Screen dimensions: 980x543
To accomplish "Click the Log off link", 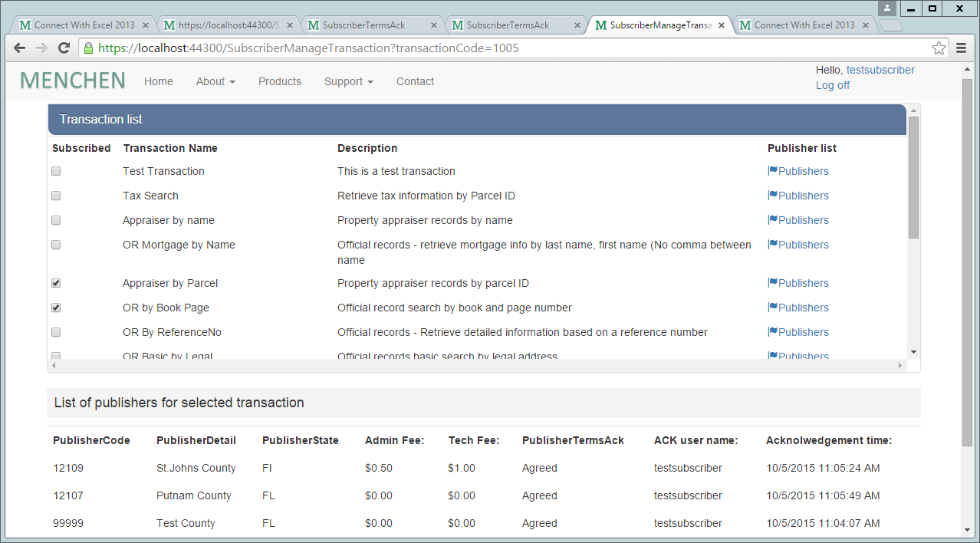I will tap(832, 85).
